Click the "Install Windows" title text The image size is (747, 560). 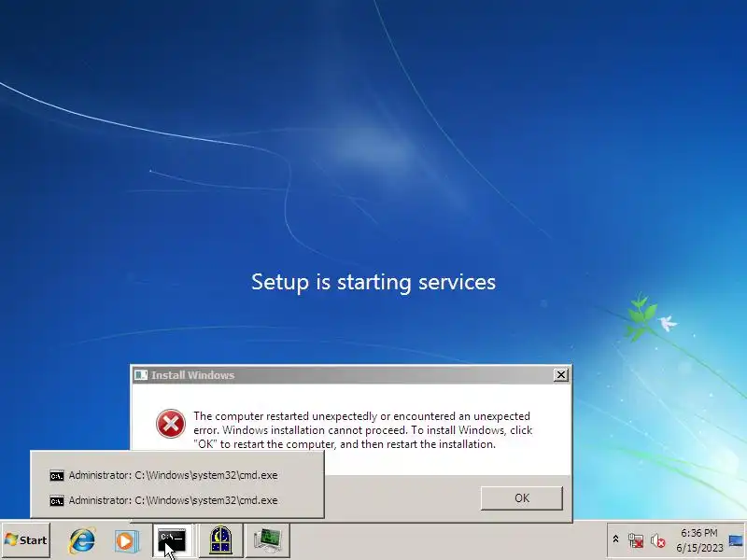pyautogui.click(x=193, y=375)
